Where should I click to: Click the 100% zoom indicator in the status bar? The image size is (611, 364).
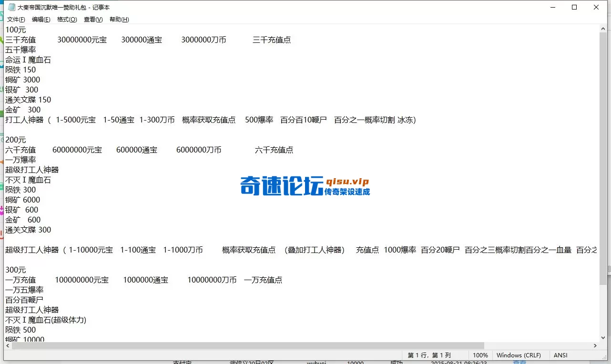[480, 355]
